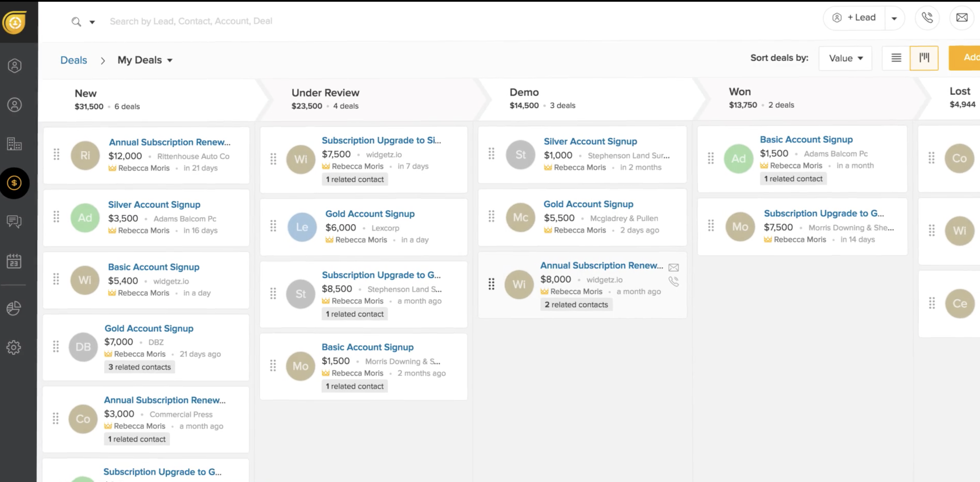Screen dimensions: 980x482
Task: Expand the Sort deals by Value dropdown
Action: (x=846, y=58)
